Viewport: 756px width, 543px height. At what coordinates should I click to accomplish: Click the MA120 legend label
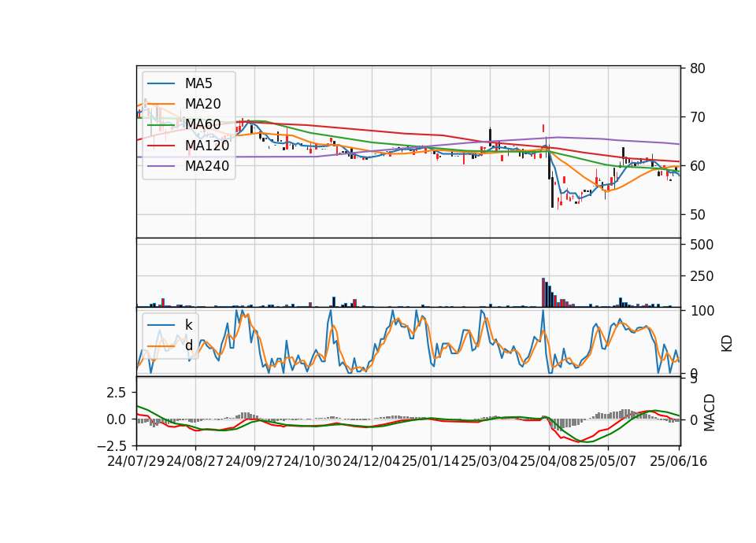coord(207,146)
